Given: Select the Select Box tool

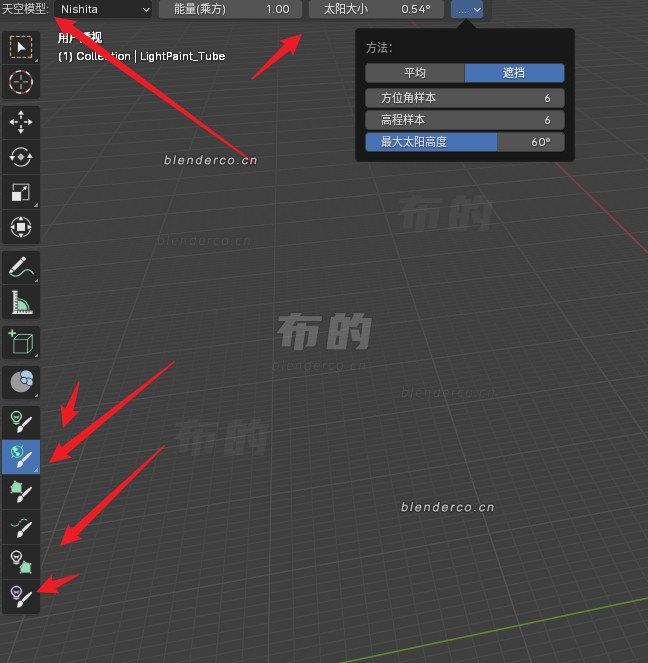Looking at the screenshot, I should pyautogui.click(x=21, y=47).
